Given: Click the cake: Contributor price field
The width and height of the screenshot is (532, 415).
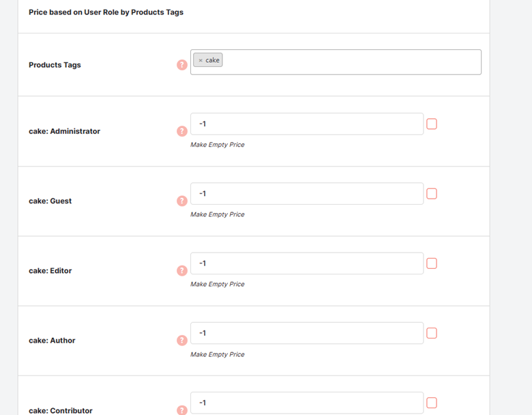Looking at the screenshot, I should 307,403.
